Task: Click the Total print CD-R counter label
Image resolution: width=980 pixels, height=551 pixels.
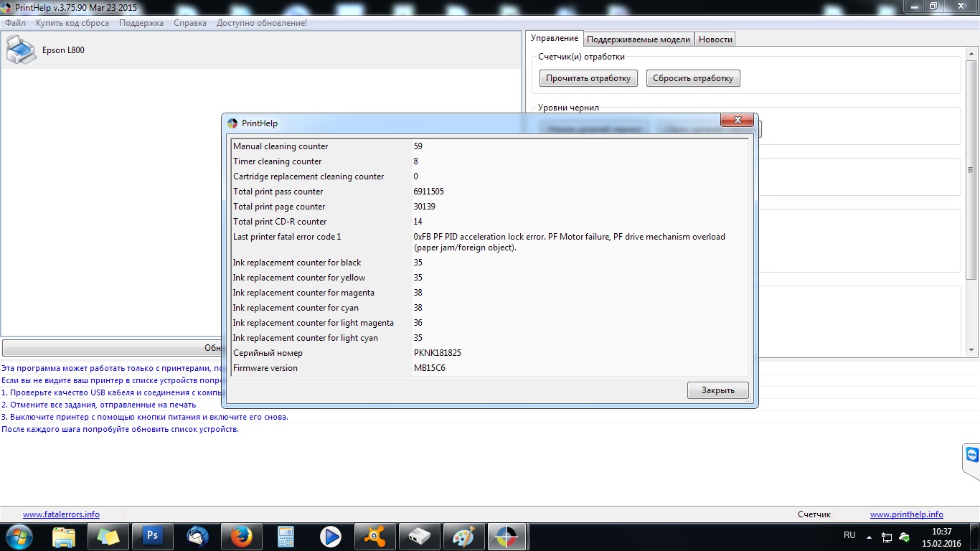Action: (x=280, y=222)
